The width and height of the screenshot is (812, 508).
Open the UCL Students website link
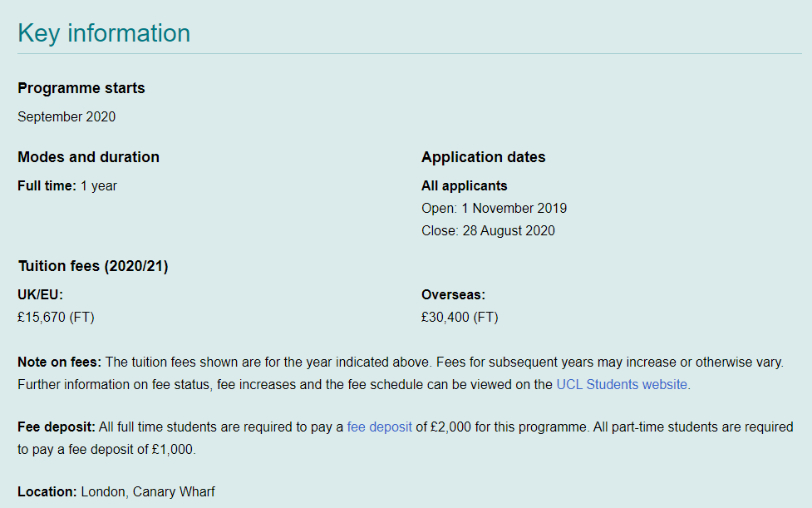coord(622,385)
